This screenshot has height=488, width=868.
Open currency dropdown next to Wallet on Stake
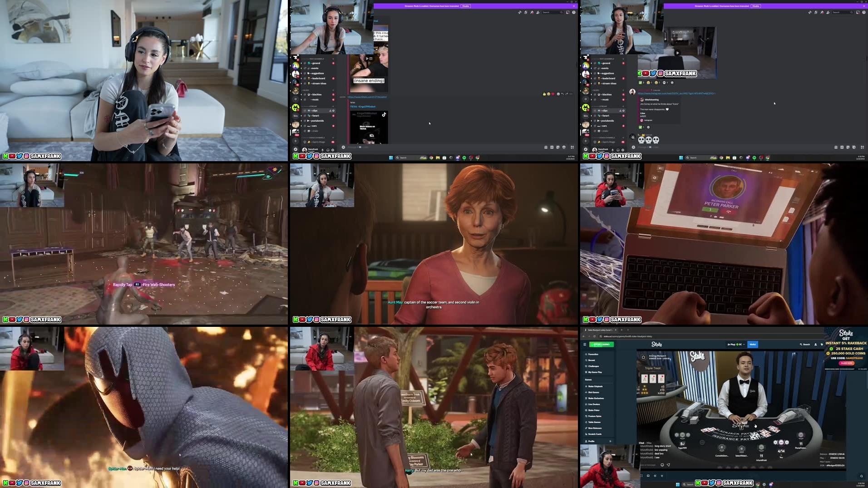[x=736, y=345]
